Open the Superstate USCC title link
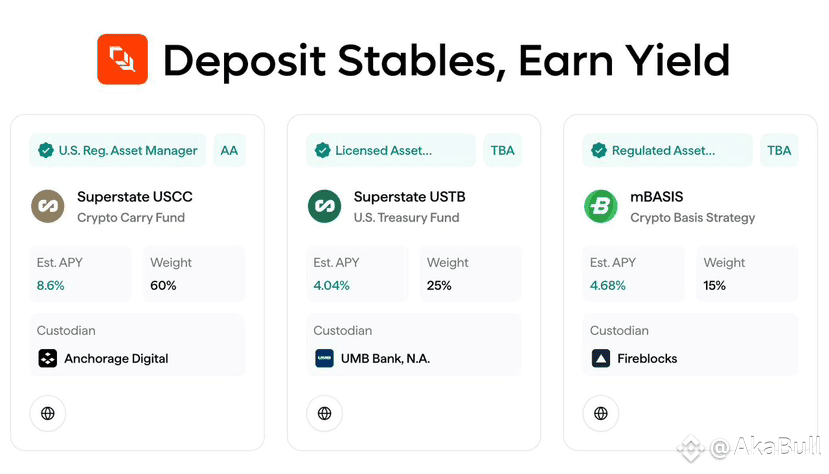The height and width of the screenshot is (474, 829). point(135,197)
